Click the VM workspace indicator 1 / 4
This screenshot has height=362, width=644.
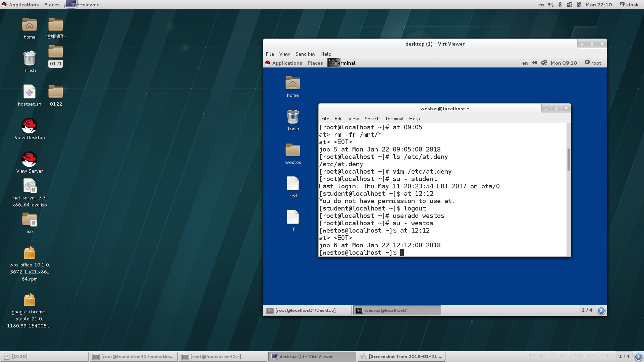[x=587, y=310]
